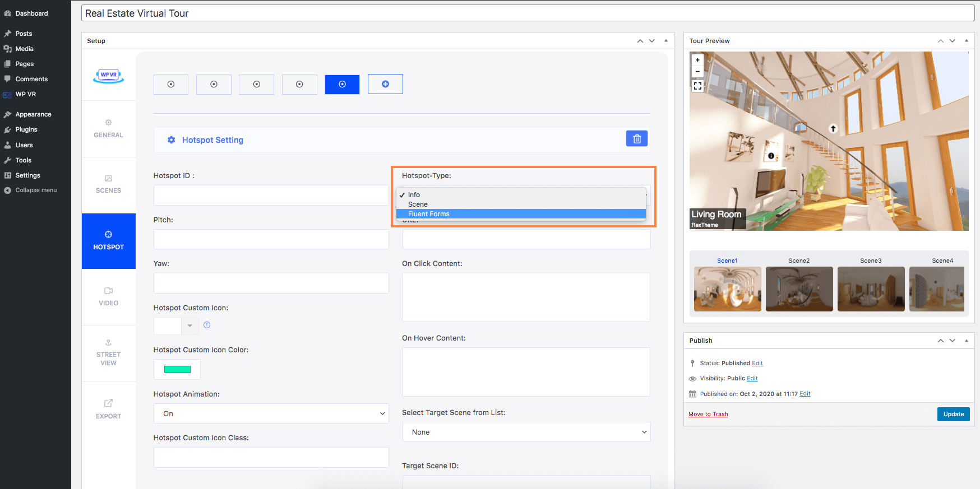Select the first hotspot marker button

pyautogui.click(x=171, y=84)
